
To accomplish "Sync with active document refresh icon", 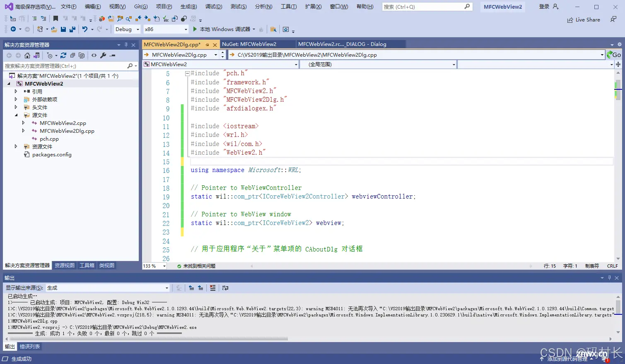I will [x=63, y=55].
